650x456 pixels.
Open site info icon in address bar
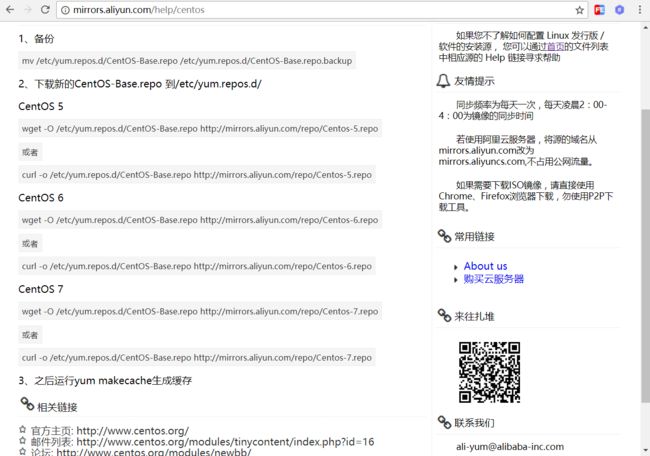click(x=65, y=10)
